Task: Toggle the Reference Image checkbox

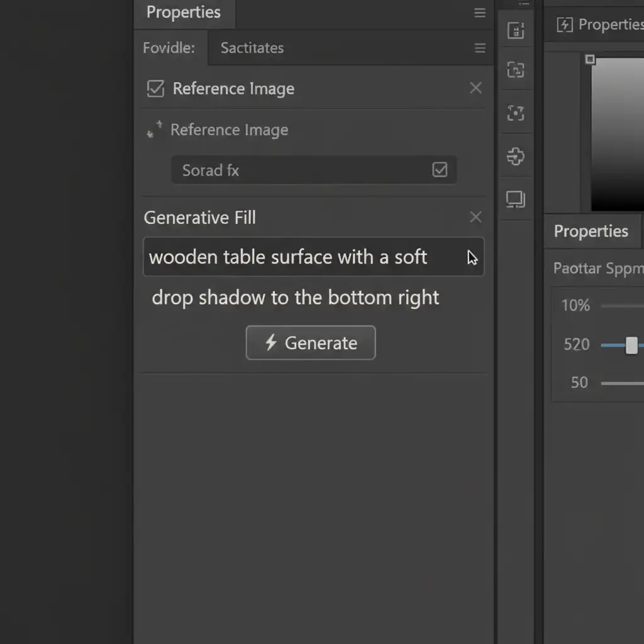Action: point(155,89)
